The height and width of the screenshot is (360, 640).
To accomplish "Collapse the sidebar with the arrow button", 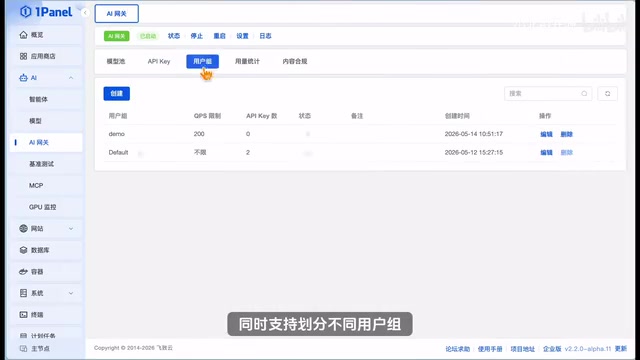I will (85, 13).
